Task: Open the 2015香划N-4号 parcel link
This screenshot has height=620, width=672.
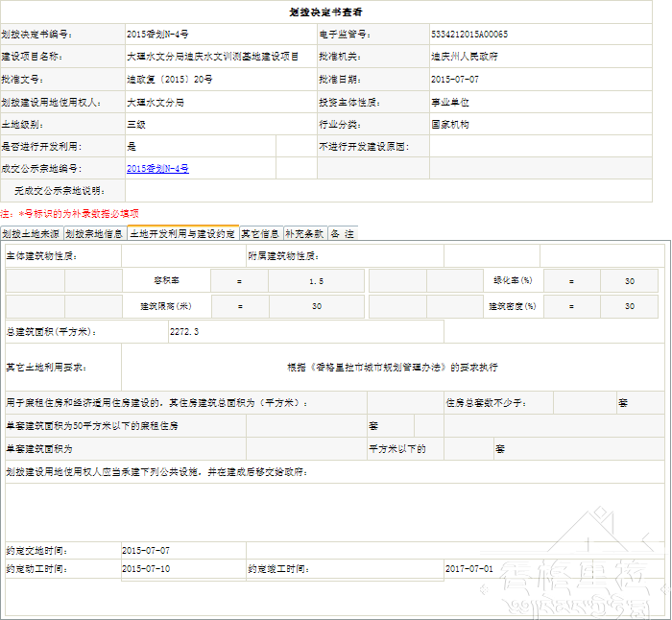Action: point(157,169)
